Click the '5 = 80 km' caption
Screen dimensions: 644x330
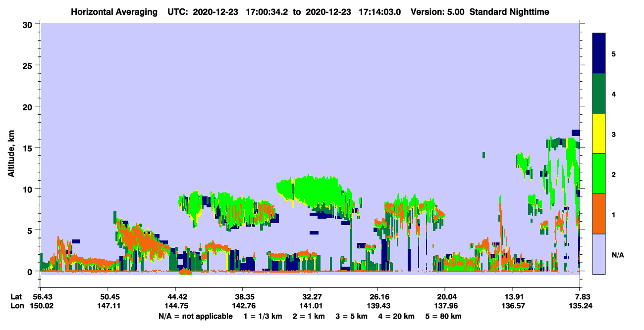tap(444, 316)
